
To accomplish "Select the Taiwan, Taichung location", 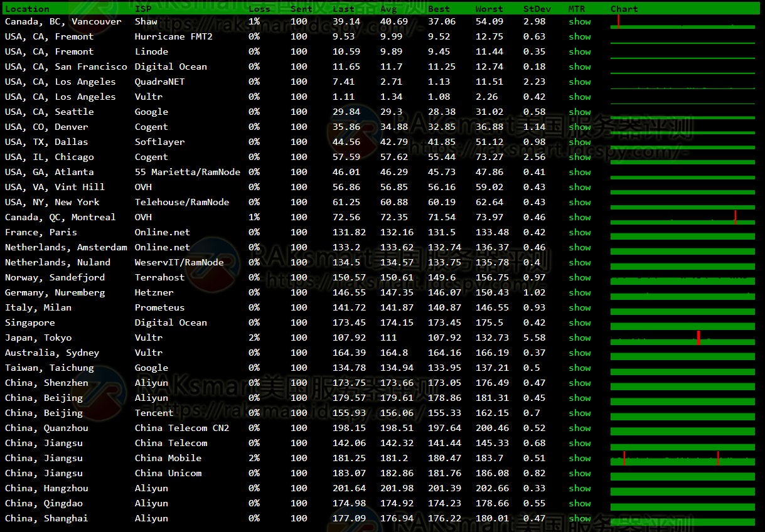I will coord(50,368).
